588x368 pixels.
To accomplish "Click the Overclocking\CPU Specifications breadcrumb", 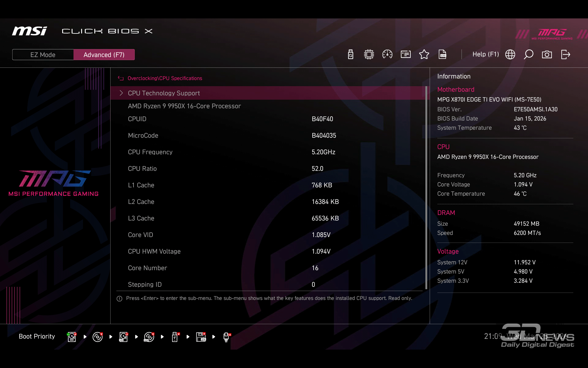I will (x=165, y=78).
